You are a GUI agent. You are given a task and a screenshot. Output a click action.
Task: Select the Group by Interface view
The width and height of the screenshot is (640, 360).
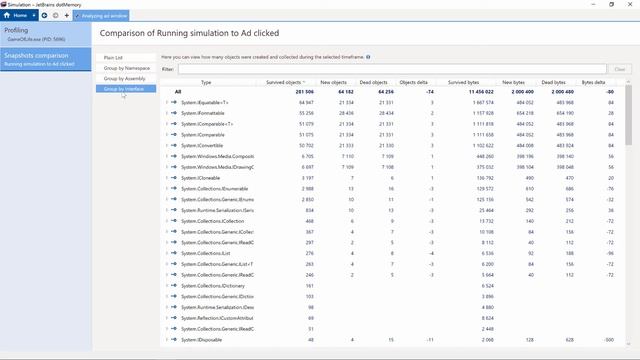126,89
